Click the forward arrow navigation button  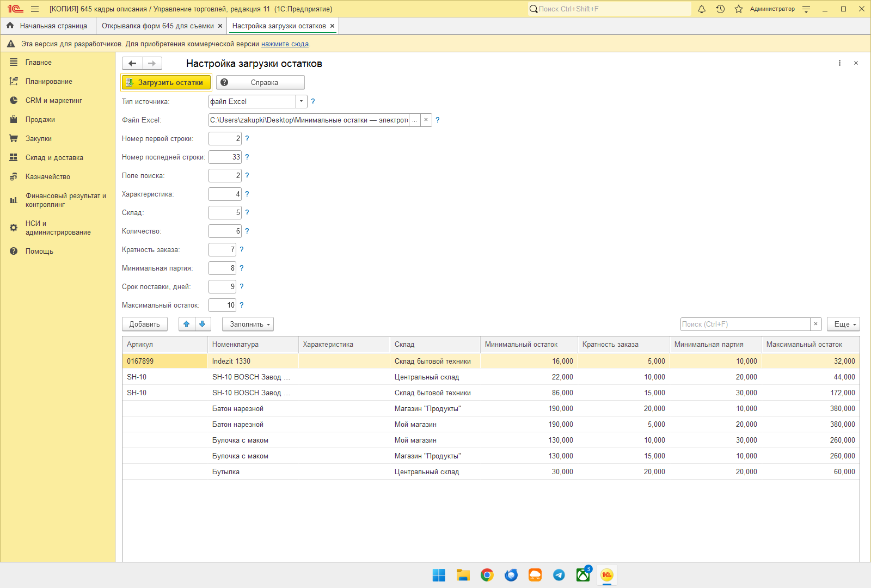152,64
